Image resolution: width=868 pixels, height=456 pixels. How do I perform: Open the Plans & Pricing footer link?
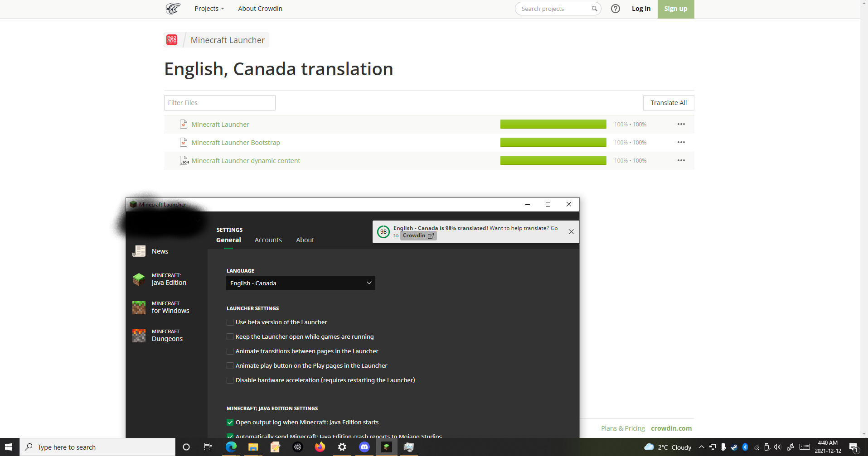click(x=623, y=428)
